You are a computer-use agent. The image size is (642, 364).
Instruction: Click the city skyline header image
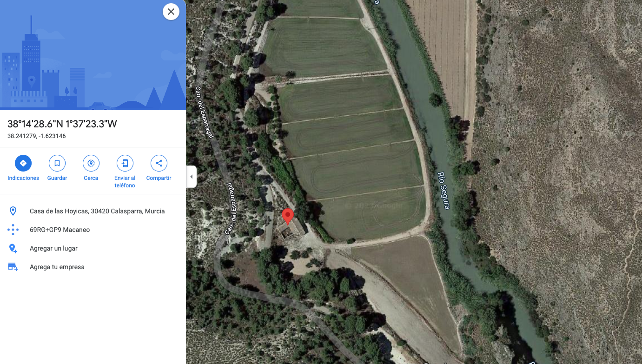pos(93,55)
